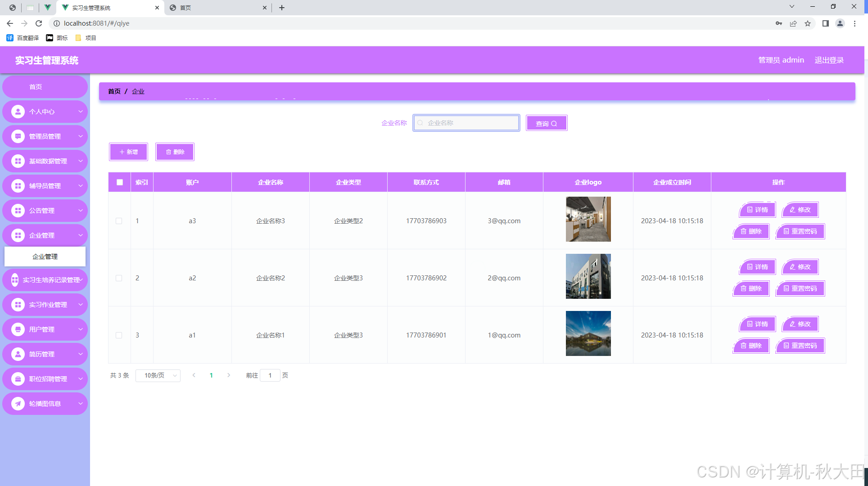Click 重置密码 for 企业名称3
868x486 pixels.
click(800, 231)
